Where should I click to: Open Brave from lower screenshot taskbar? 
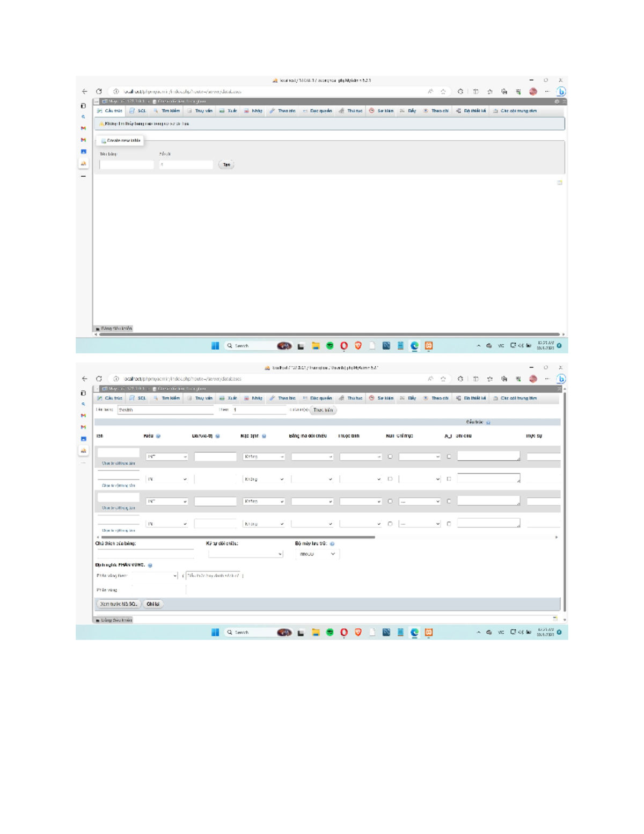pos(358,633)
